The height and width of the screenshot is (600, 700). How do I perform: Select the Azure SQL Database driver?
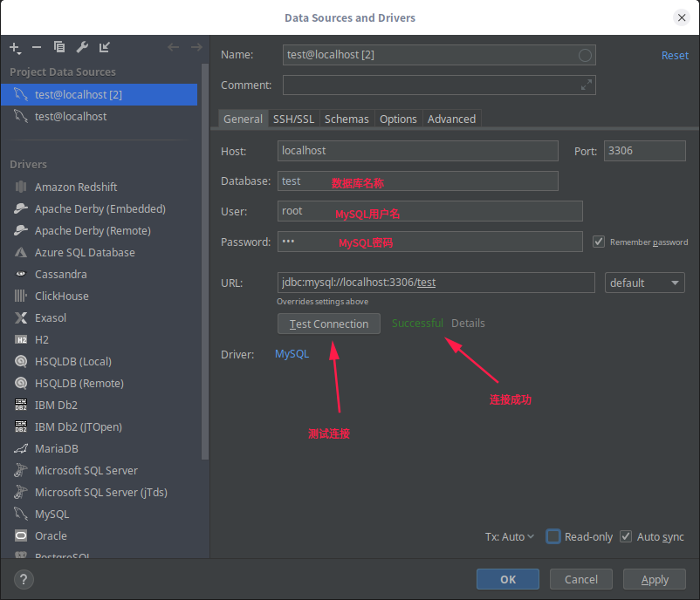[85, 253]
